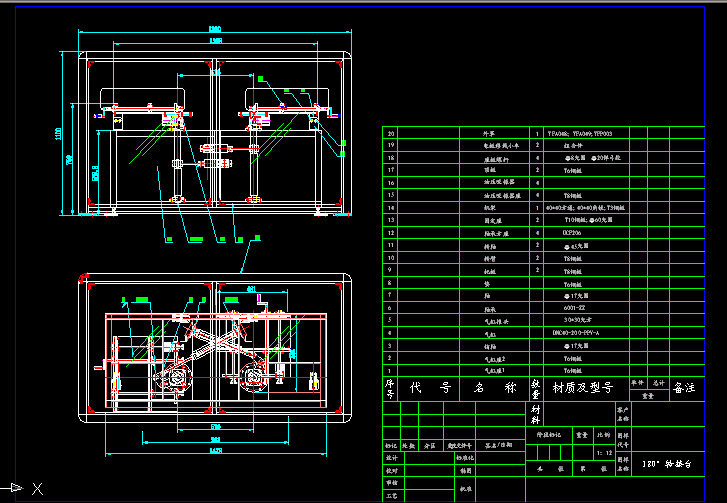The width and height of the screenshot is (727, 503).
Task: Select the '30*30光方' material cell
Action: [577, 320]
